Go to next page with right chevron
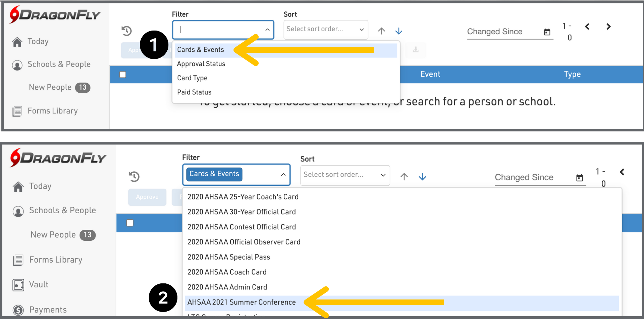Viewport: 644px width, 319px height. [x=608, y=27]
